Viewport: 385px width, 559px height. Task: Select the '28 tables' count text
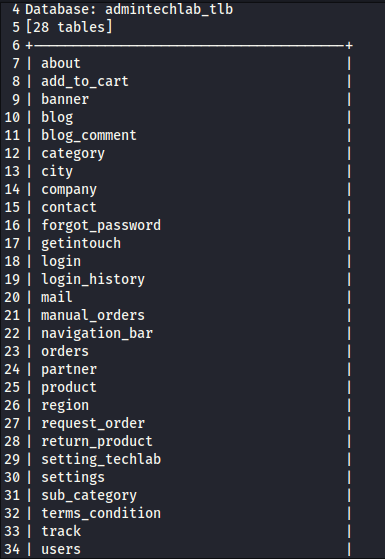click(69, 27)
